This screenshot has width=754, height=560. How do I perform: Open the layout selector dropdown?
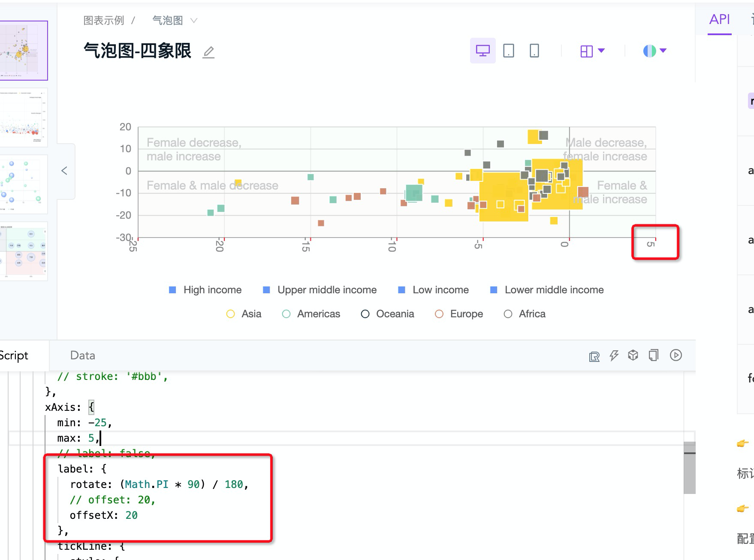click(592, 50)
